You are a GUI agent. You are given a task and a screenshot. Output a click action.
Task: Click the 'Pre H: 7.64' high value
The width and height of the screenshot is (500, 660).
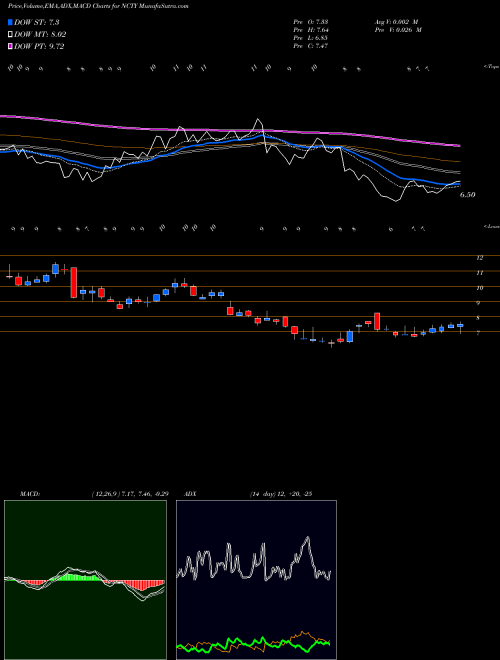click(311, 30)
